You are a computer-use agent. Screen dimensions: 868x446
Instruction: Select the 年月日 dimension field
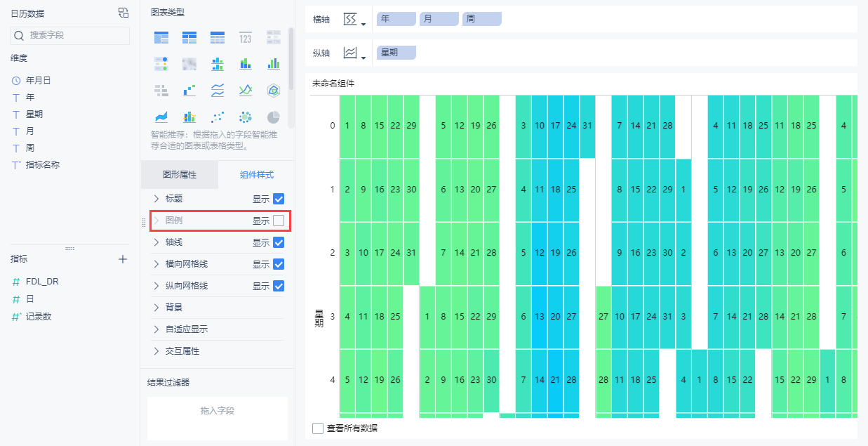tap(38, 81)
